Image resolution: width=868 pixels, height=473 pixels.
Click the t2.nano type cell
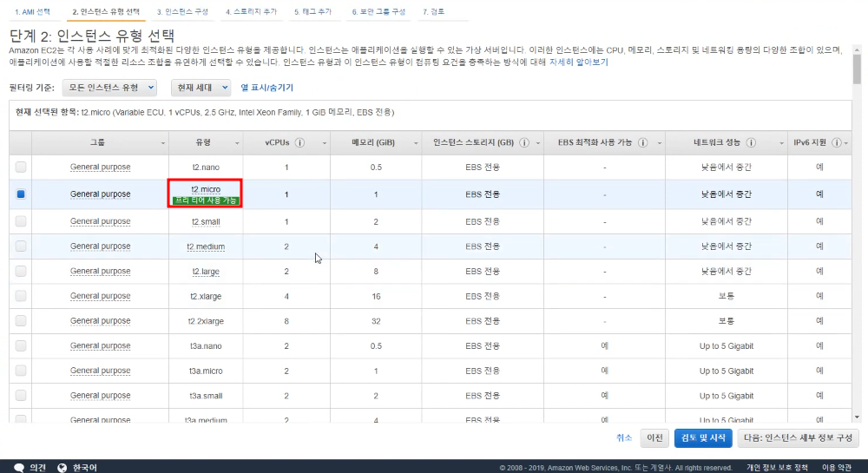pyautogui.click(x=206, y=168)
